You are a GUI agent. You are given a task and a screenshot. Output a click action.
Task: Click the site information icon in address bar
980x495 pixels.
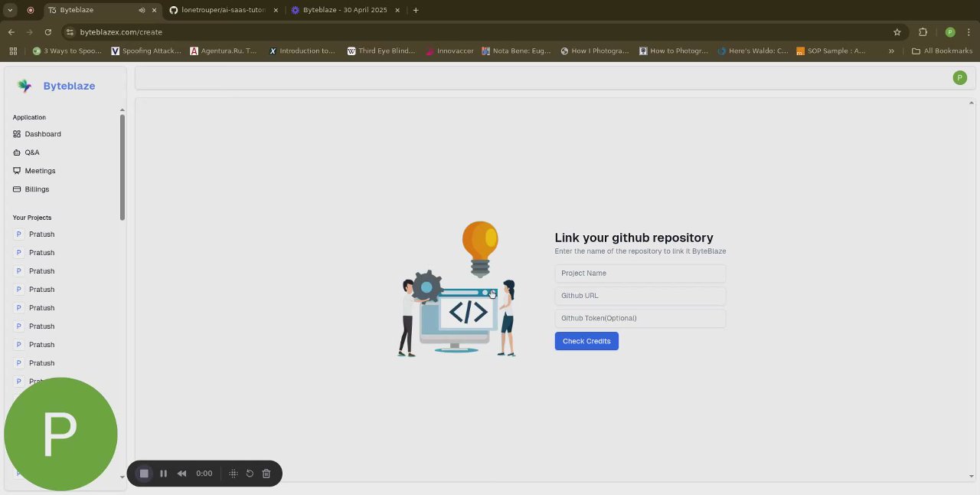coord(70,32)
